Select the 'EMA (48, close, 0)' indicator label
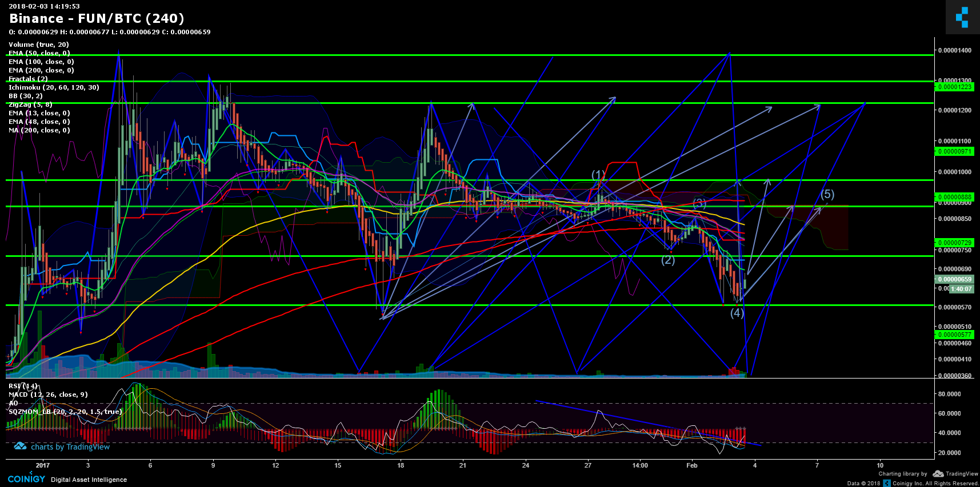The height and width of the screenshot is (487, 980). 39,122
